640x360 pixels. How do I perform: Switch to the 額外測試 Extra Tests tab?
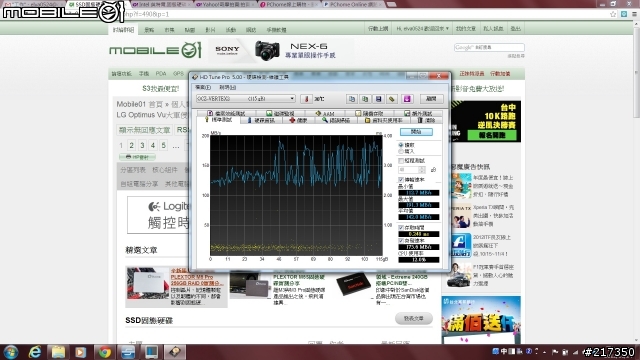[x=418, y=113]
